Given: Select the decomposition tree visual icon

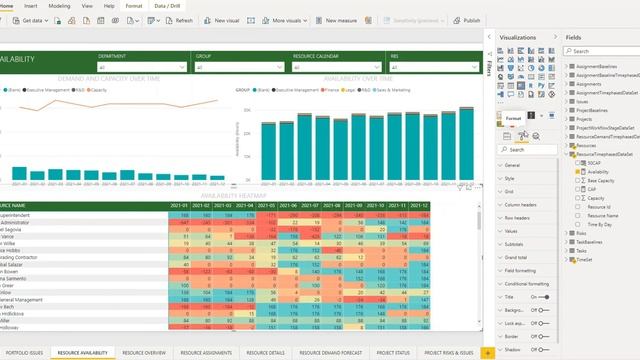Looking at the screenshot, I should pos(500,94).
